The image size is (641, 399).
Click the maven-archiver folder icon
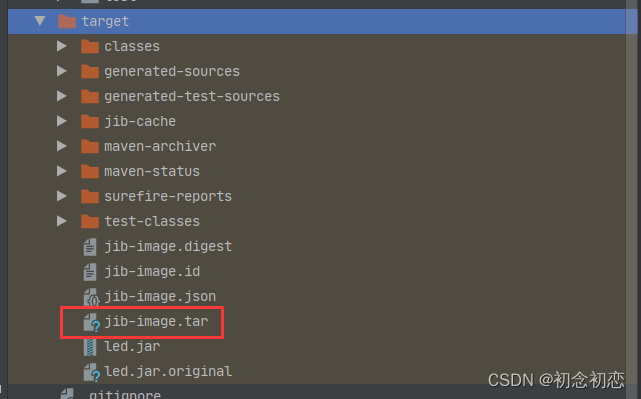click(x=90, y=146)
